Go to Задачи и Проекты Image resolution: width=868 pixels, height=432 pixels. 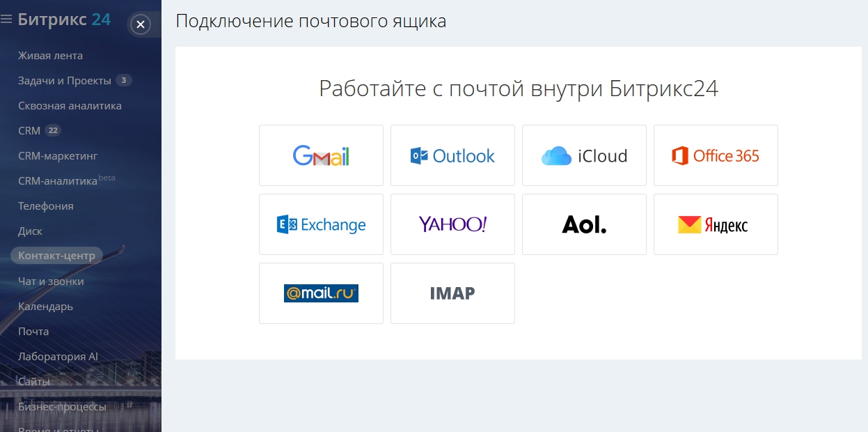[65, 81]
